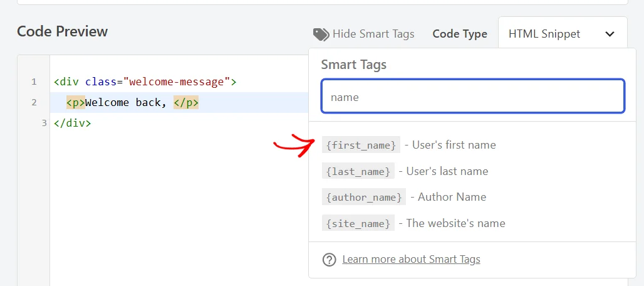
Task: Insert the {site_name} smart tag
Action: [358, 223]
